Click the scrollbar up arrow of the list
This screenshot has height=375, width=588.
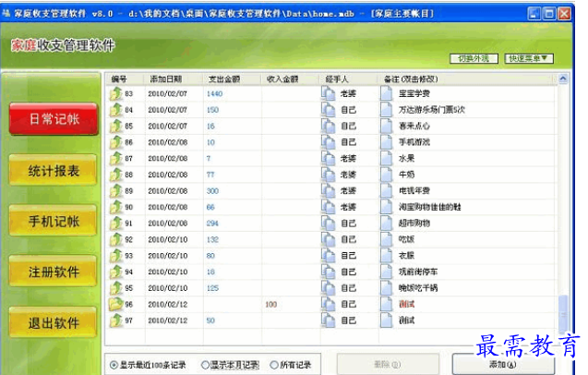coord(563,79)
